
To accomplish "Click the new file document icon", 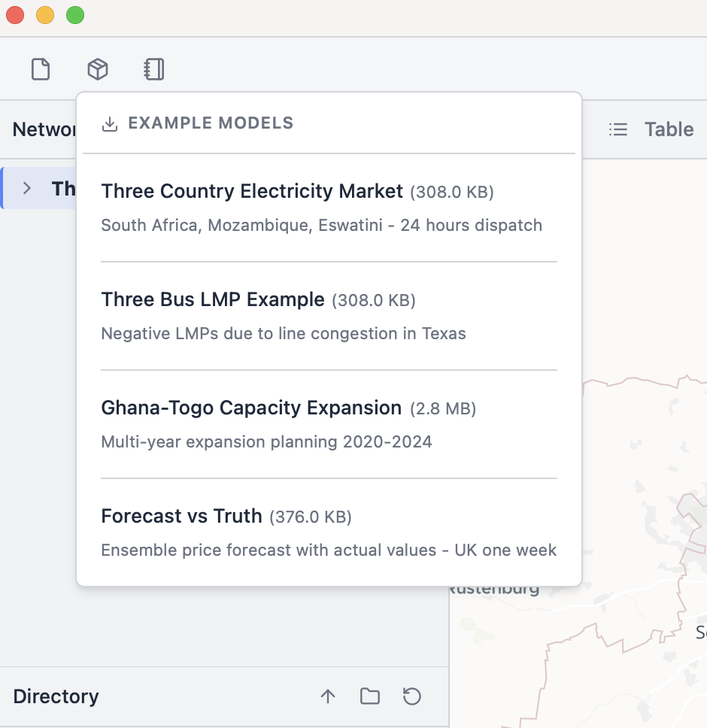I will [x=41, y=70].
